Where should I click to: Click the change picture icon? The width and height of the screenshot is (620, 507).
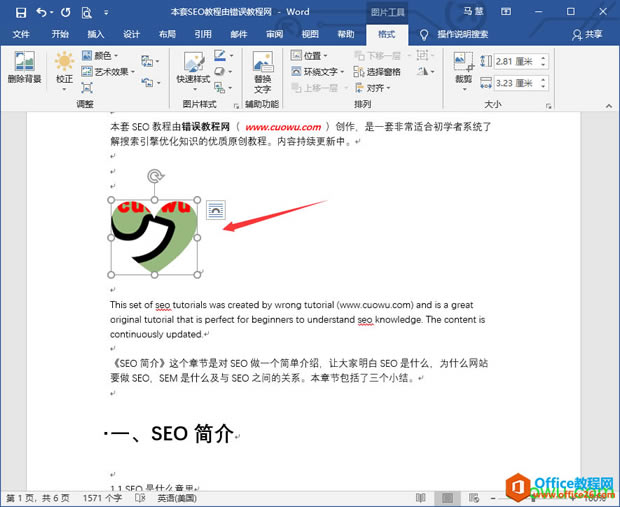[x=149, y=61]
